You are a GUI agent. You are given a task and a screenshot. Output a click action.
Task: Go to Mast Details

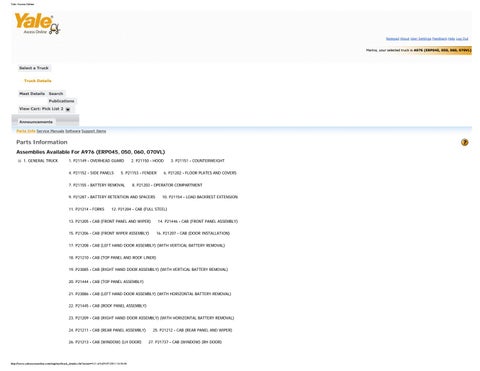click(32, 94)
